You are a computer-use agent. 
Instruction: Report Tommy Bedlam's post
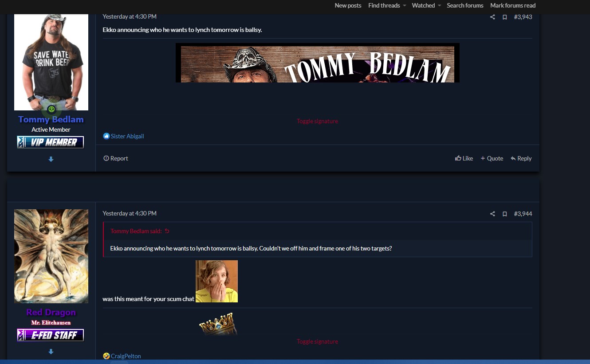(x=116, y=158)
